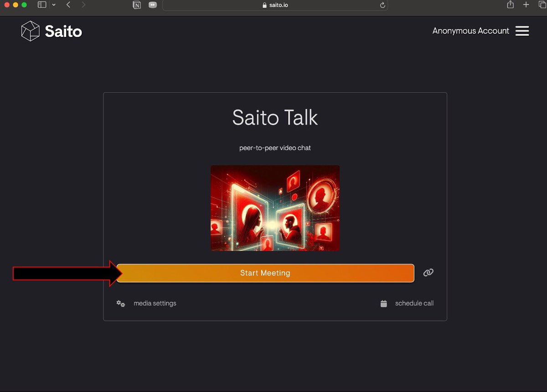The height and width of the screenshot is (392, 547).
Task: Select the schedule call calendar icon
Action: [384, 303]
